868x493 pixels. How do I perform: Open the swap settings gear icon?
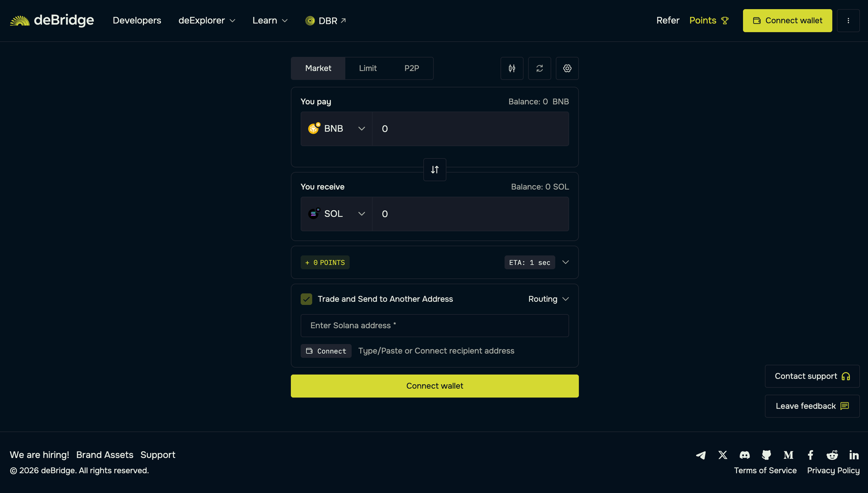click(x=567, y=68)
